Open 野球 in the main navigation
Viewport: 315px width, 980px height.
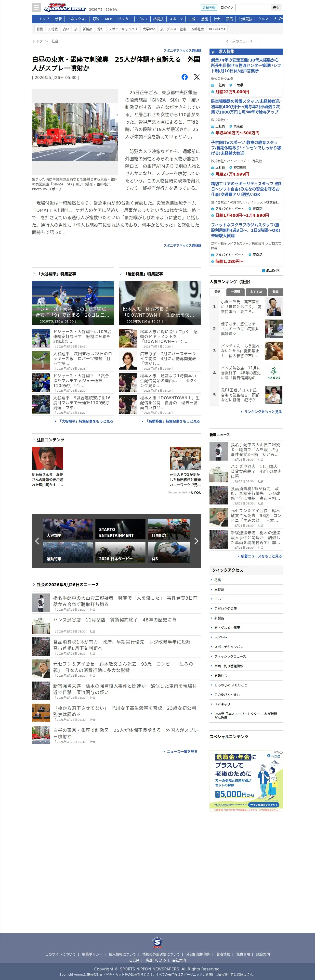[x=96, y=19]
